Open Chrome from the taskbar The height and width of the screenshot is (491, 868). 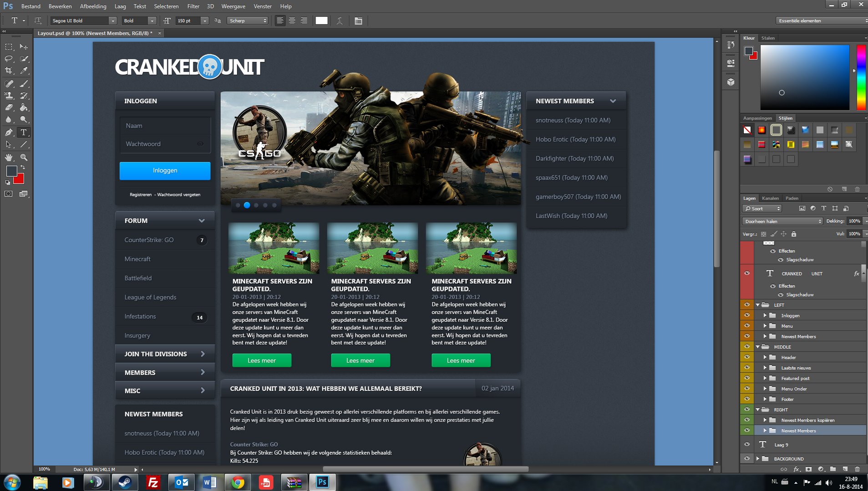click(x=238, y=482)
